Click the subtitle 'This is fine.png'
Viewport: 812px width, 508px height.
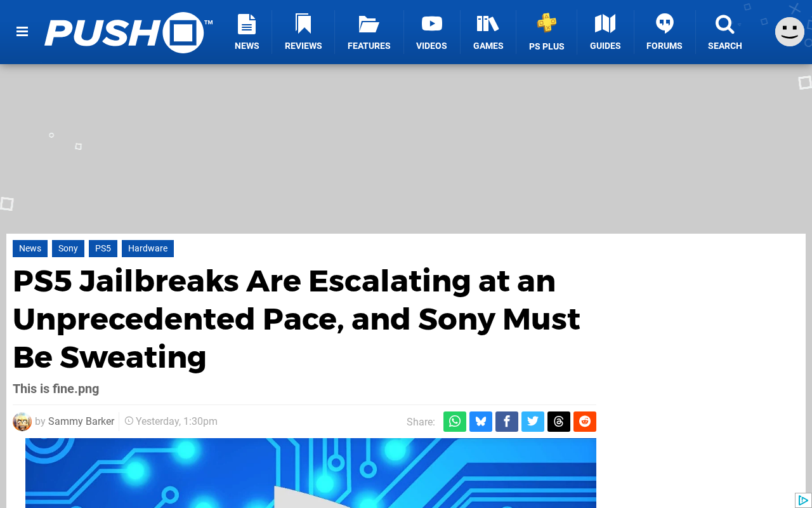(56, 389)
